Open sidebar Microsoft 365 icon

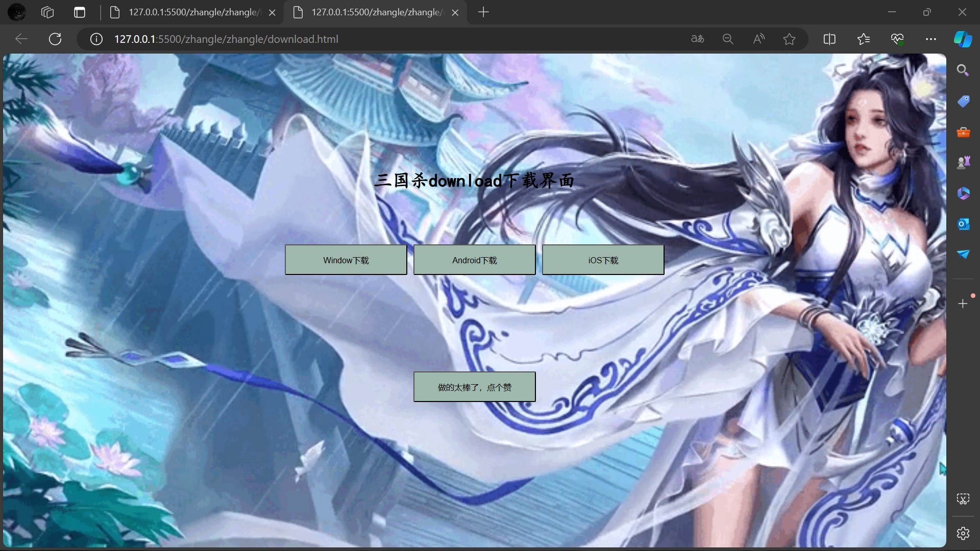click(x=963, y=193)
